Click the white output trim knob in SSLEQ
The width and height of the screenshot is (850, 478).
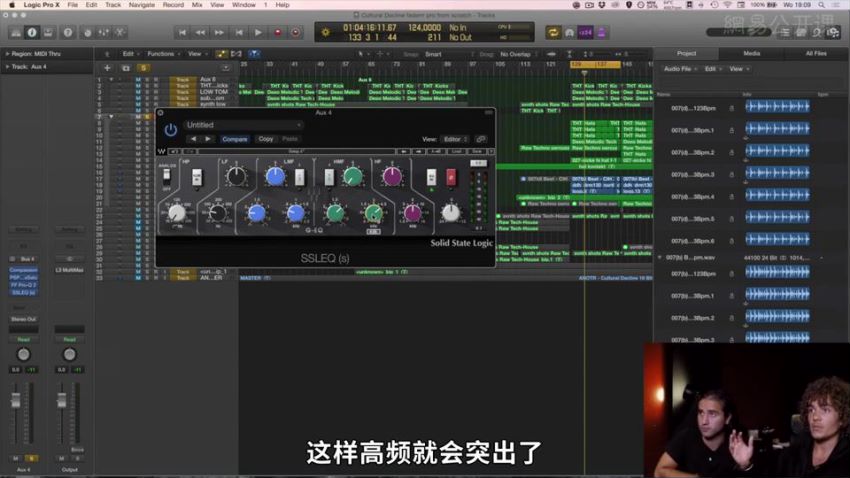[x=450, y=212]
